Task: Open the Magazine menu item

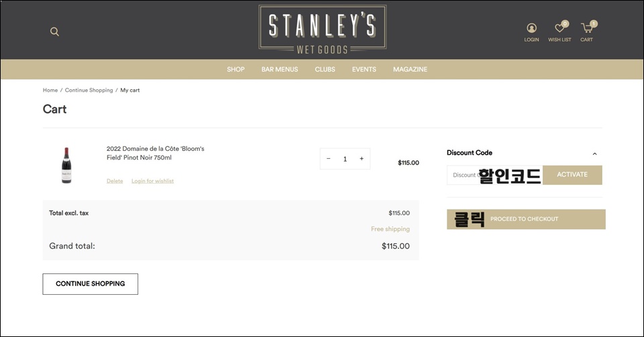Action: pyautogui.click(x=410, y=69)
